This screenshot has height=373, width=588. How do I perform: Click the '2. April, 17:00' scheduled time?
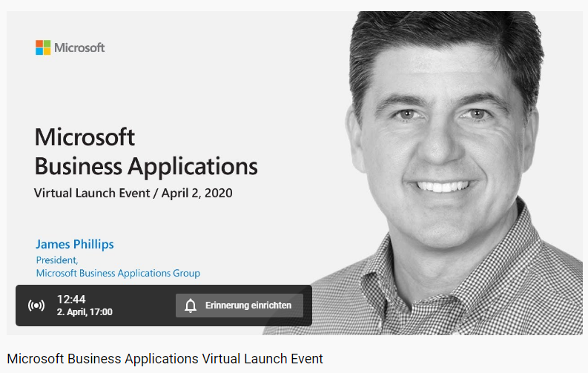85,312
